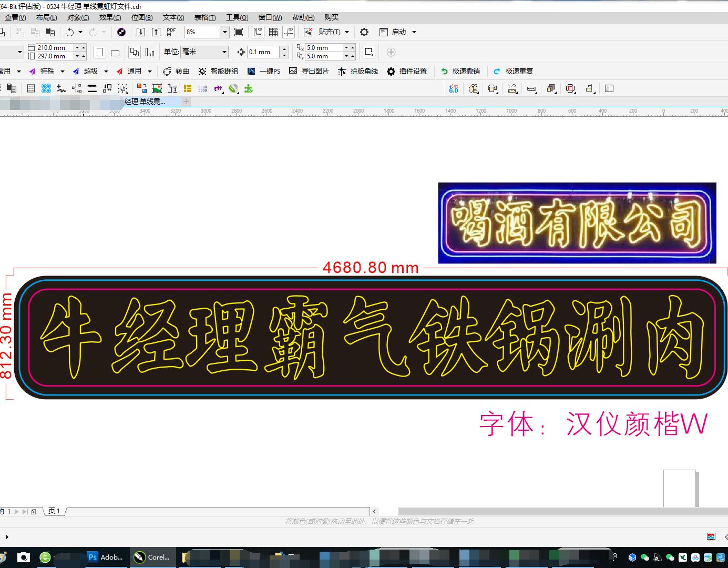Open the 文本 menu
This screenshot has height=568, width=728.
173,17
